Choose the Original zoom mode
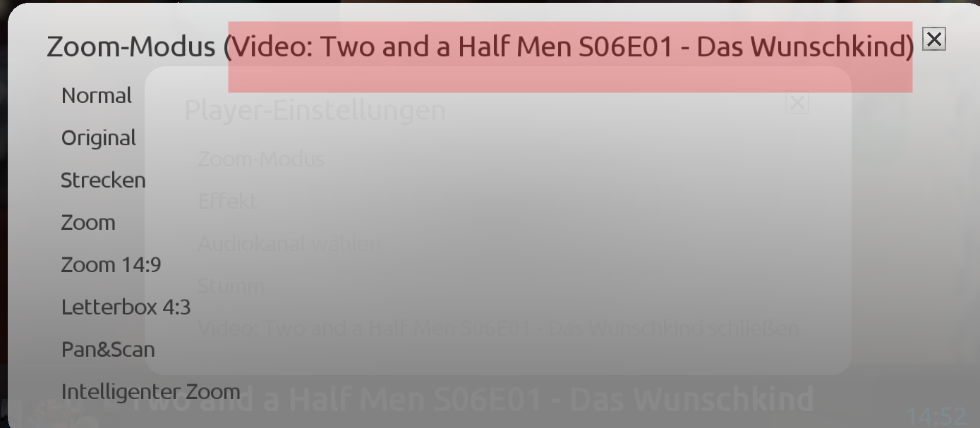The image size is (980, 428). tap(99, 138)
